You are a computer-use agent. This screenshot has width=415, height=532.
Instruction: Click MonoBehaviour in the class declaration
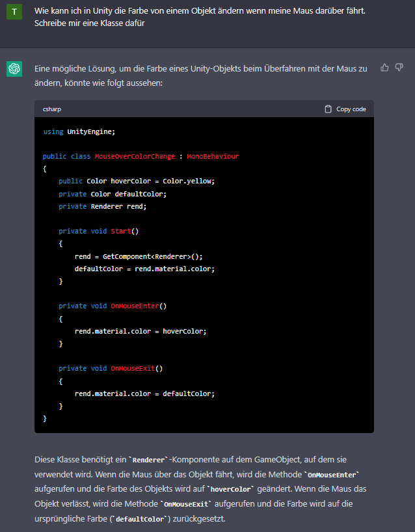[213, 156]
